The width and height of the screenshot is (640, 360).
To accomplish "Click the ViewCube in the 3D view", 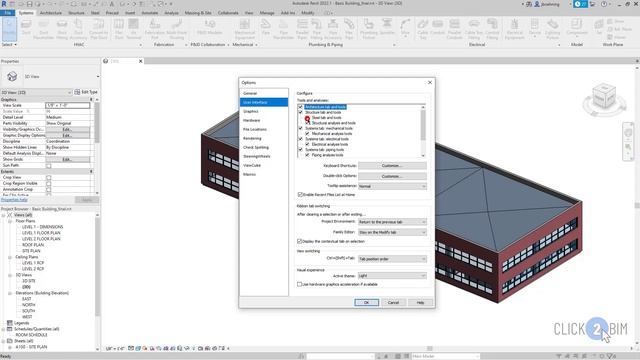I will coord(604,97).
